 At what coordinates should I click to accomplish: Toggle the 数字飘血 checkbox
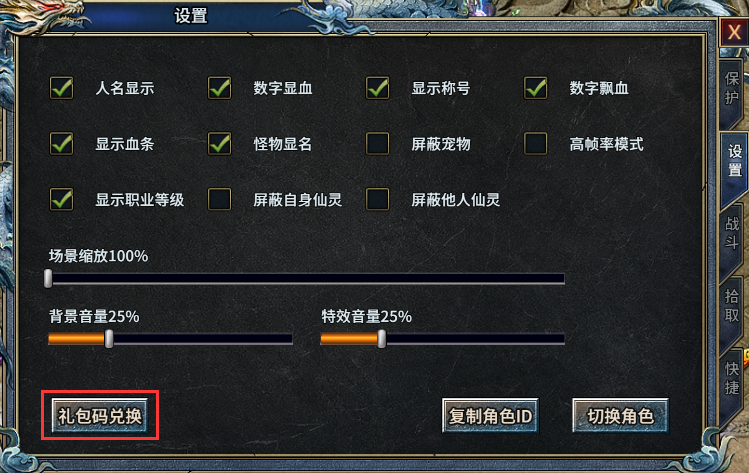point(536,88)
